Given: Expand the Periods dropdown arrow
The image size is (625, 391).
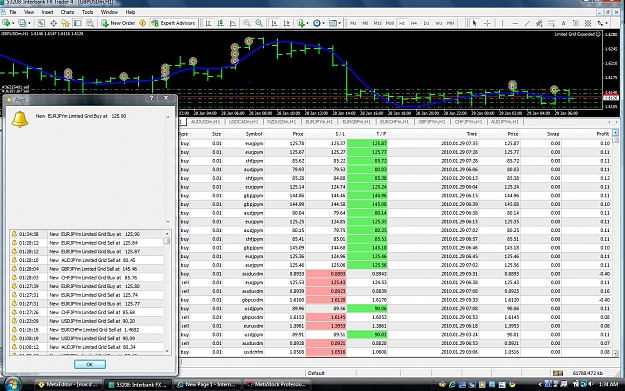Looking at the screenshot, I should (323, 23).
